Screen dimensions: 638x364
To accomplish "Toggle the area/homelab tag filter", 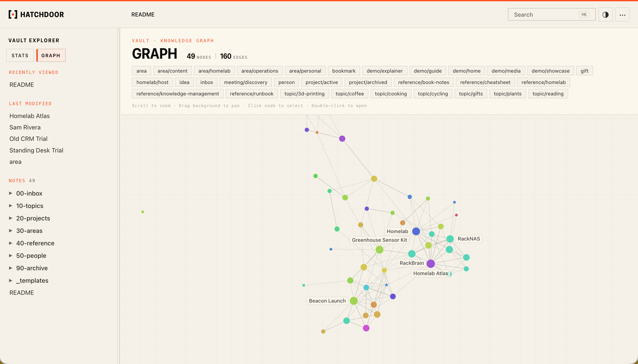I will [214, 71].
